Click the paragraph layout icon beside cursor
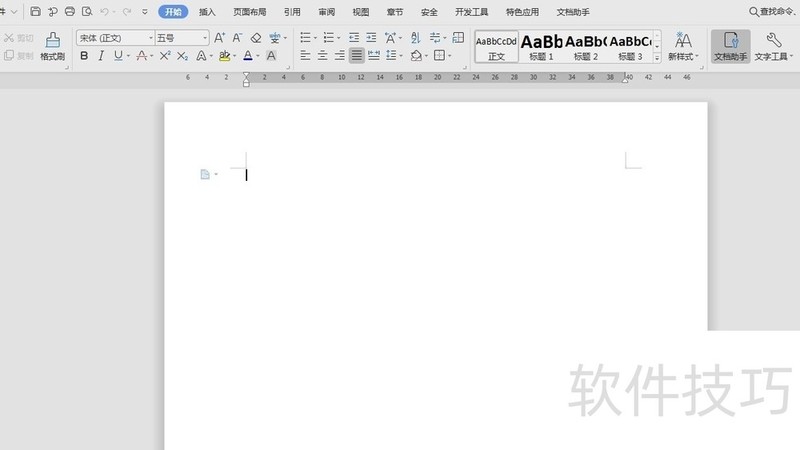The image size is (800, 450). (x=205, y=174)
